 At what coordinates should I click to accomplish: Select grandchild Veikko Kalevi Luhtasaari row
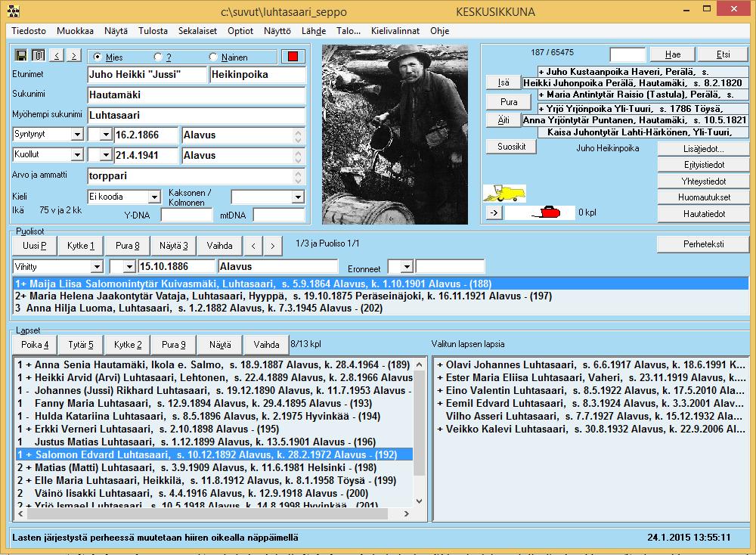591,429
